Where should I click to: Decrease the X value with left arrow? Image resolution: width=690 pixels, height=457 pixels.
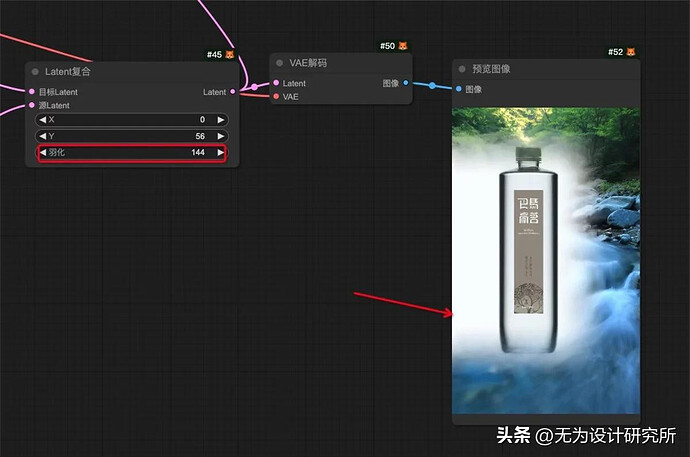[x=42, y=119]
